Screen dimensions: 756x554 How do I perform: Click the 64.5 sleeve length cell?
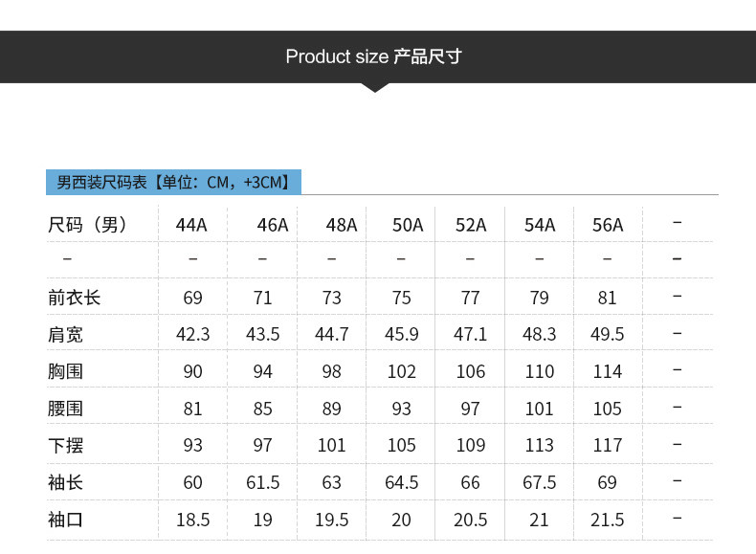[402, 482]
